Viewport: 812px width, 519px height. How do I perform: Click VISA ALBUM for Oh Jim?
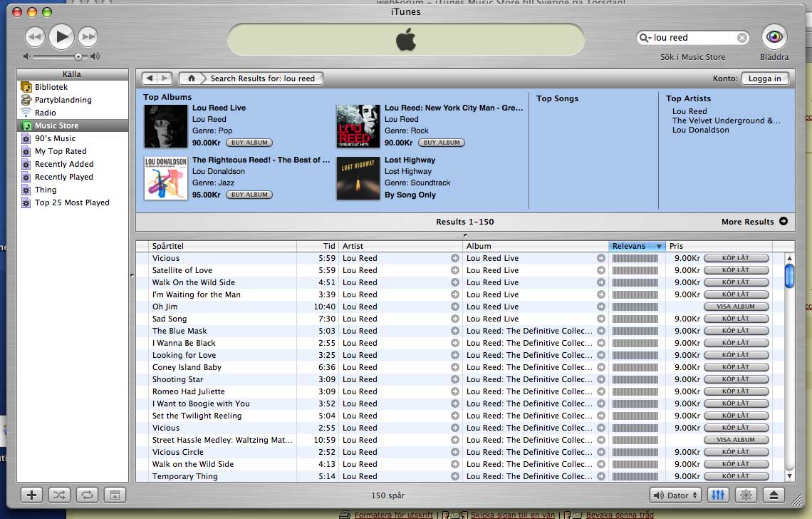(x=736, y=307)
